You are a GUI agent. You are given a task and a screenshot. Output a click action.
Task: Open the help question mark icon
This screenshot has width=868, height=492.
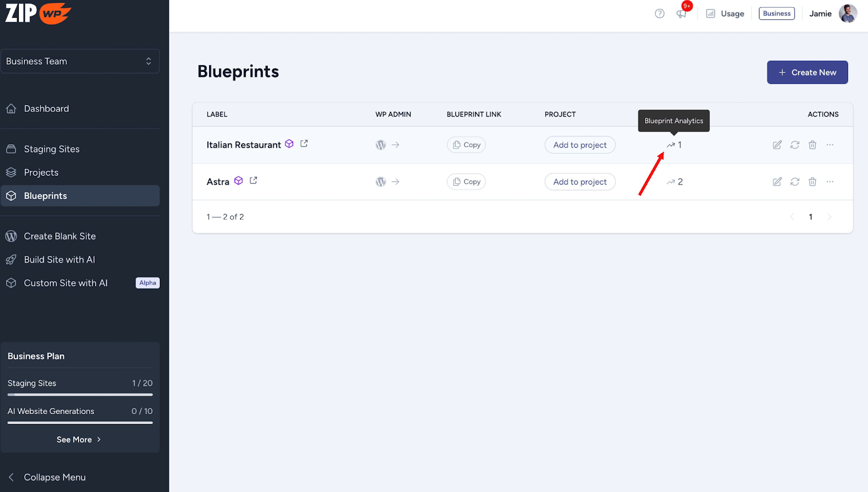(659, 14)
